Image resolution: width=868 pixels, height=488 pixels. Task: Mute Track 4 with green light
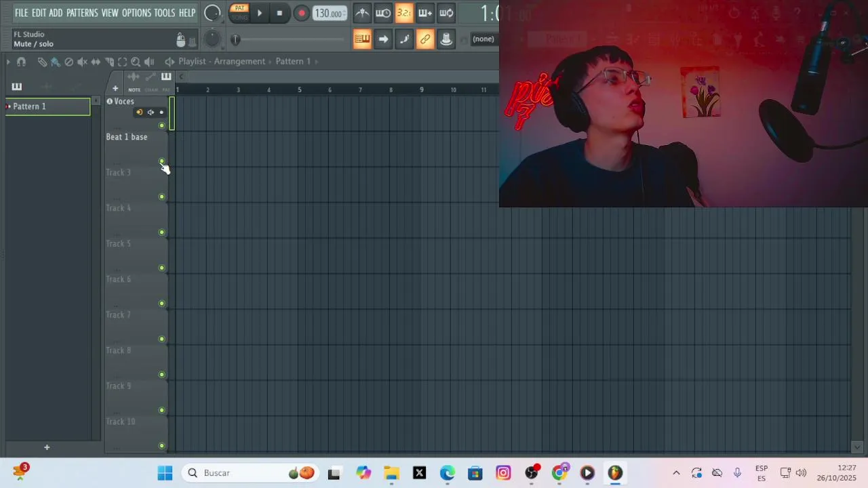161,232
